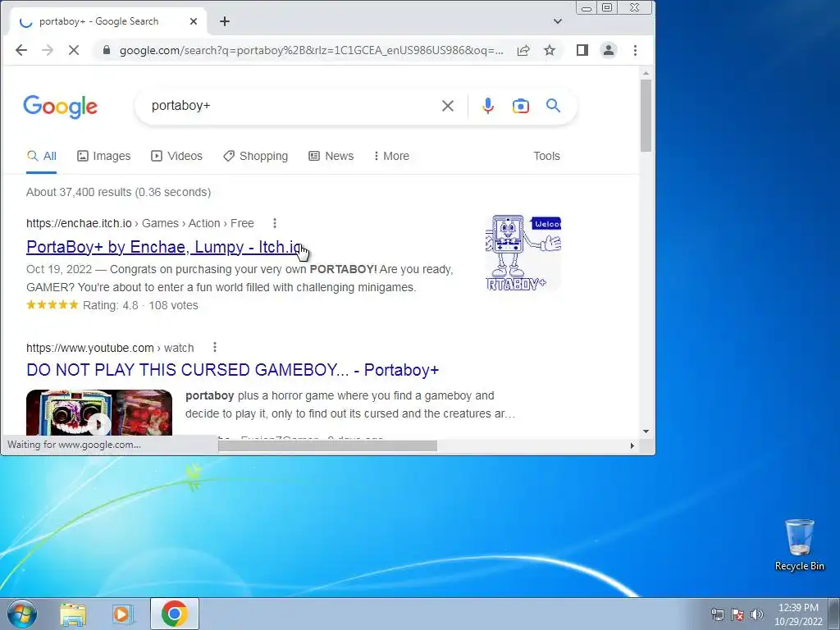The height and width of the screenshot is (630, 840).
Task: Clear the search query with X
Action: pyautogui.click(x=448, y=106)
